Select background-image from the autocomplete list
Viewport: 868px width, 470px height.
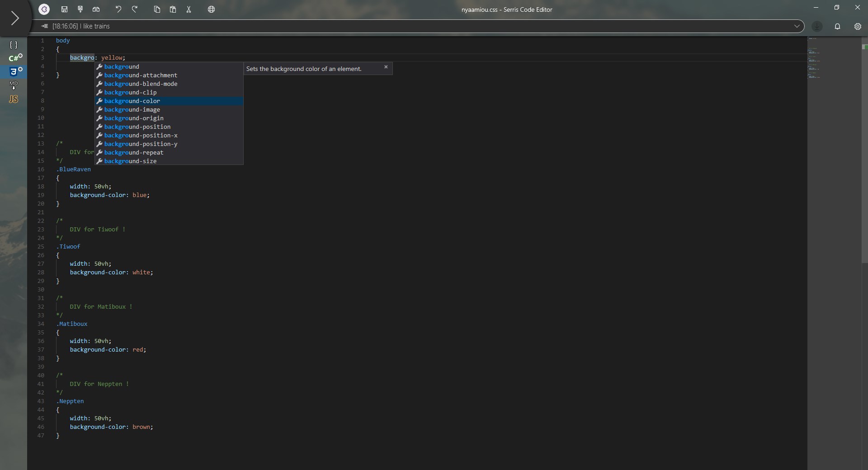tap(132, 110)
